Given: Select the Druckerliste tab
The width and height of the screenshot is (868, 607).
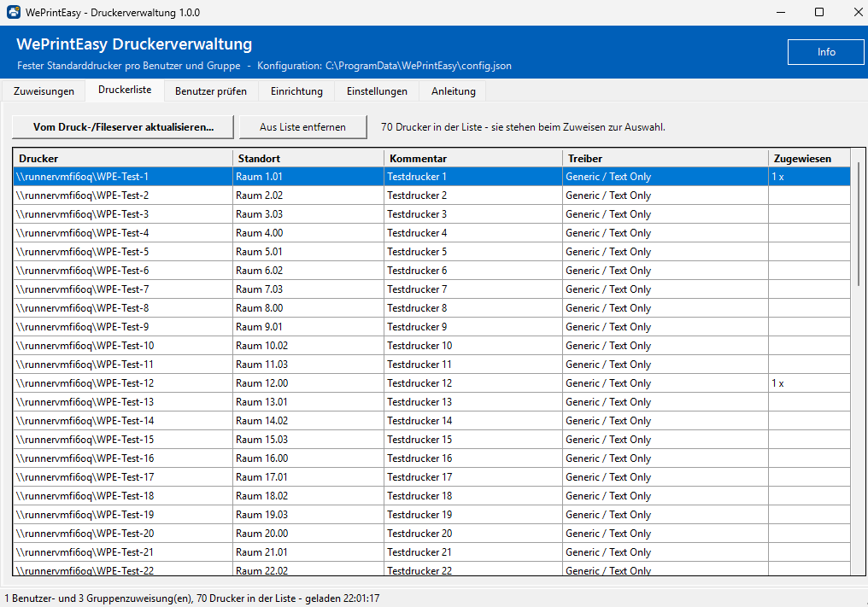Looking at the screenshot, I should [125, 90].
